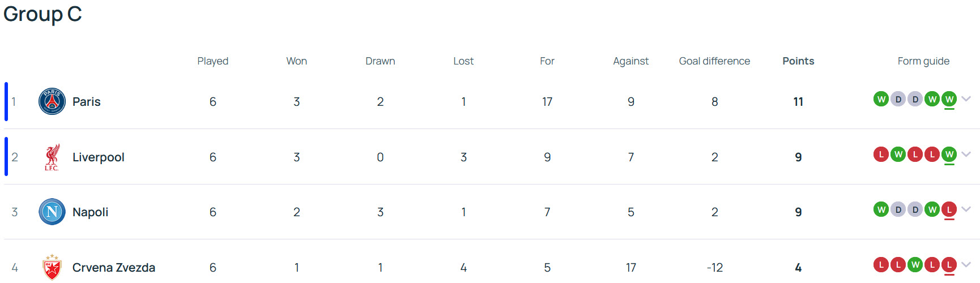980x283 pixels.
Task: Click Napoli's first grey D form badge
Action: 898,210
